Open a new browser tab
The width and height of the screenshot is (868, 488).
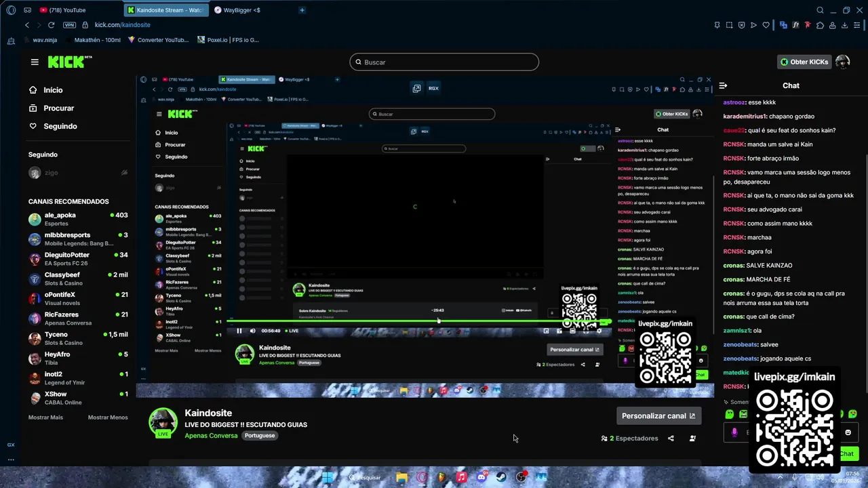coord(302,10)
